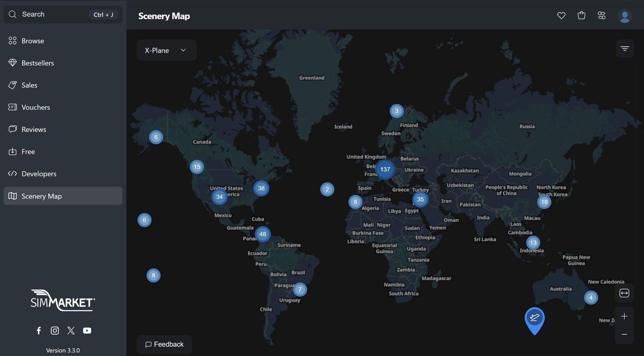Open the user profile avatar
The height and width of the screenshot is (356, 644).
click(625, 16)
